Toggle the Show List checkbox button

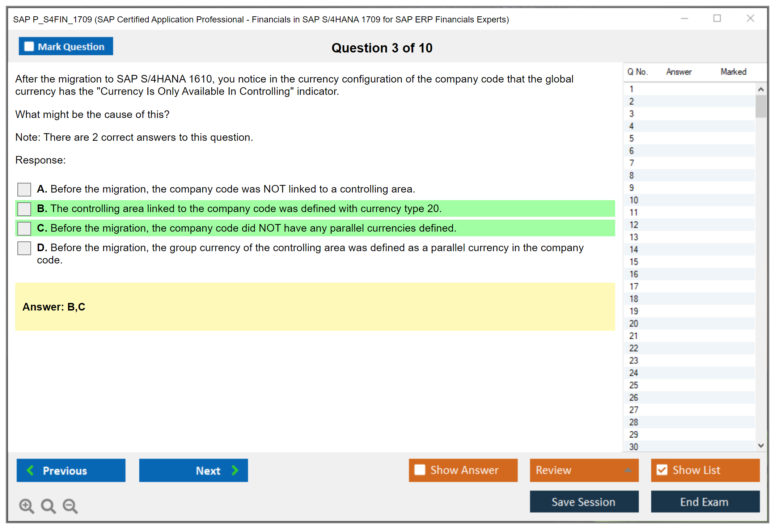pyautogui.click(x=705, y=470)
